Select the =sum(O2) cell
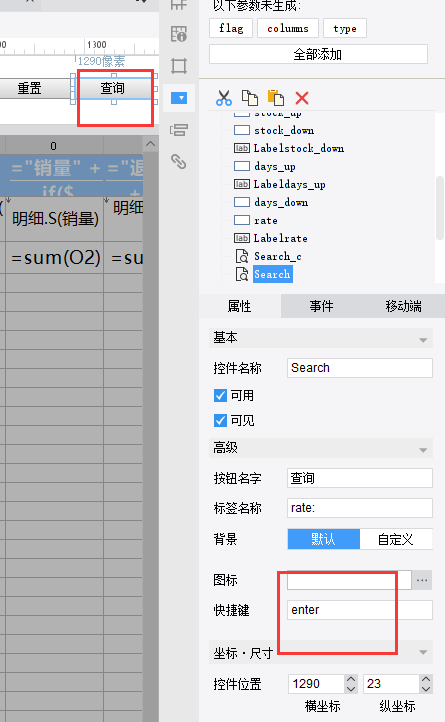The height and width of the screenshot is (722, 445). click(55, 258)
